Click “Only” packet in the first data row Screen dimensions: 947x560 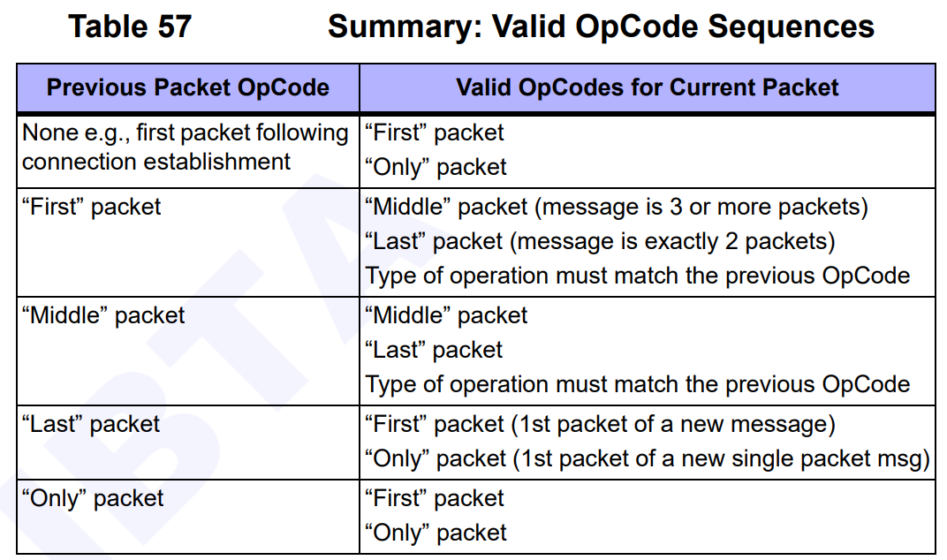coord(436,167)
